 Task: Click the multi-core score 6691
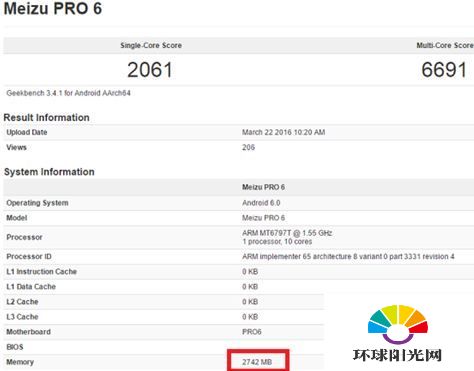444,70
